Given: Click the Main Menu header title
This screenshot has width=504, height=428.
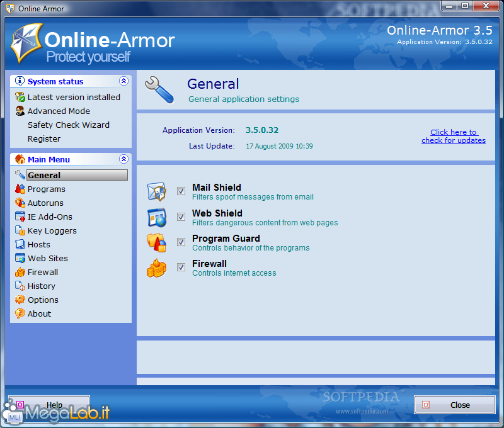Looking at the screenshot, I should pos(49,159).
